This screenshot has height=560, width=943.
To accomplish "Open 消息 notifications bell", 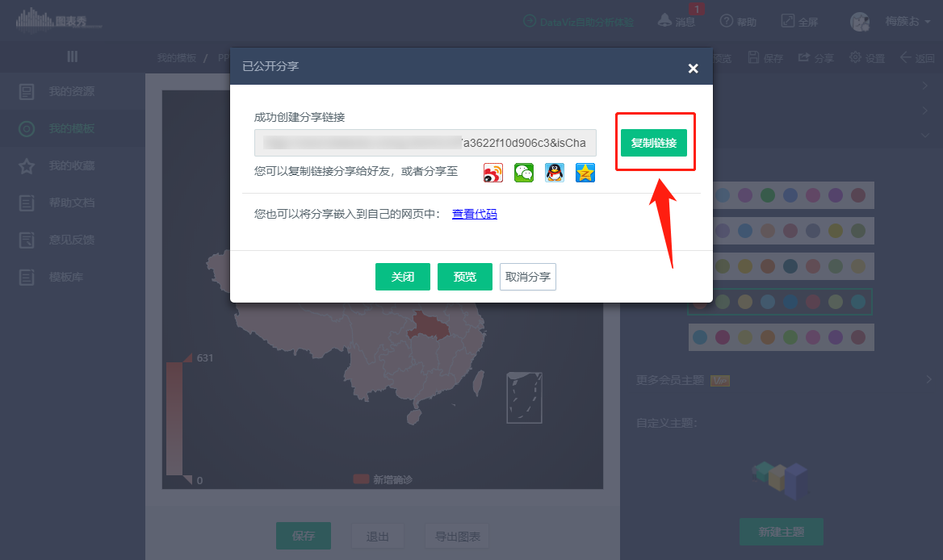I will click(x=677, y=21).
